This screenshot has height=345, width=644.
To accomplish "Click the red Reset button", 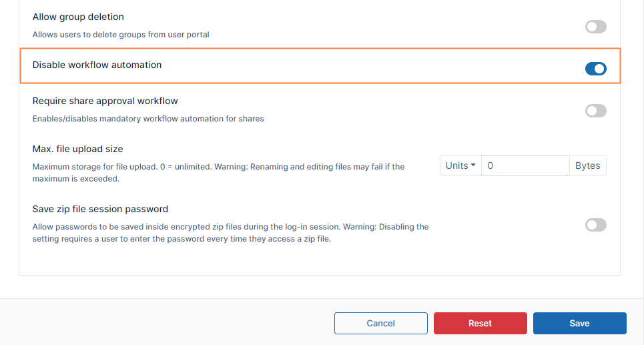I will (480, 323).
